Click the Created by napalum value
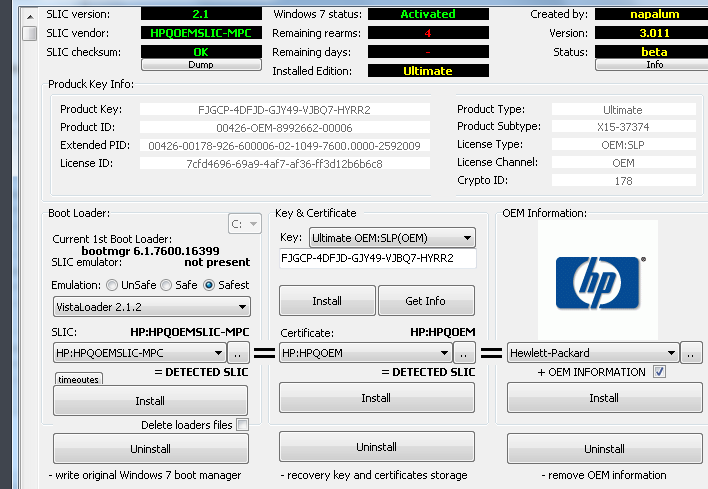The height and width of the screenshot is (489, 708). point(654,14)
